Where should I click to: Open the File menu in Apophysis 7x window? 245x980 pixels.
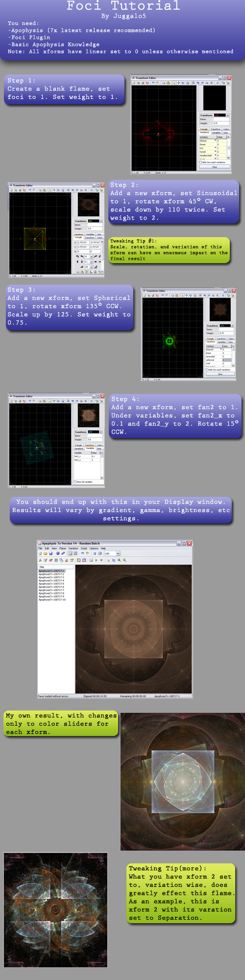coord(40,548)
